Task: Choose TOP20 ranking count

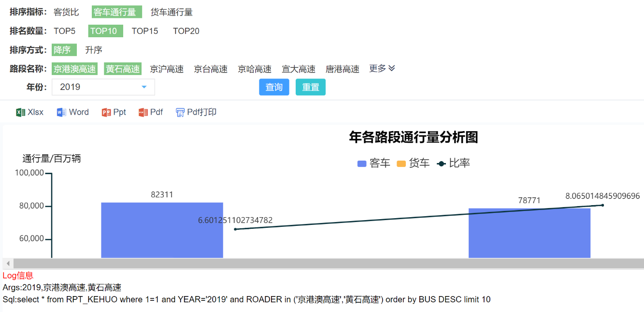Action: click(x=186, y=31)
